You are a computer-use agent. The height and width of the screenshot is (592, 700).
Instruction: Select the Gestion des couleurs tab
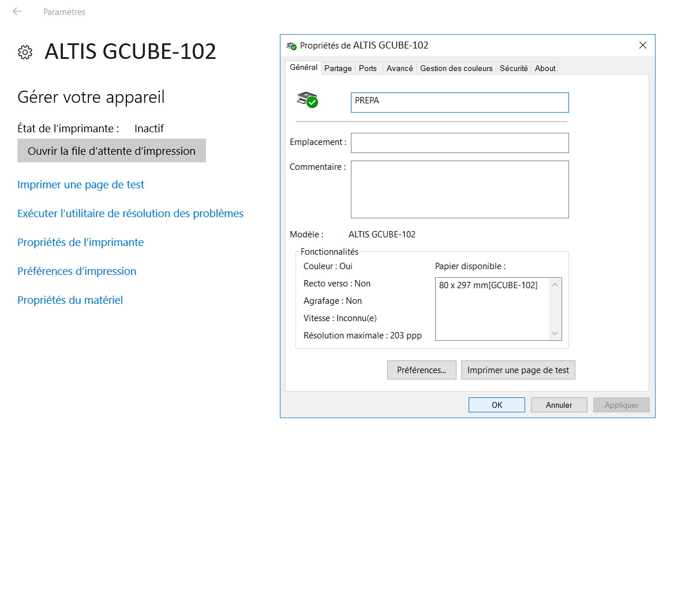[456, 68]
